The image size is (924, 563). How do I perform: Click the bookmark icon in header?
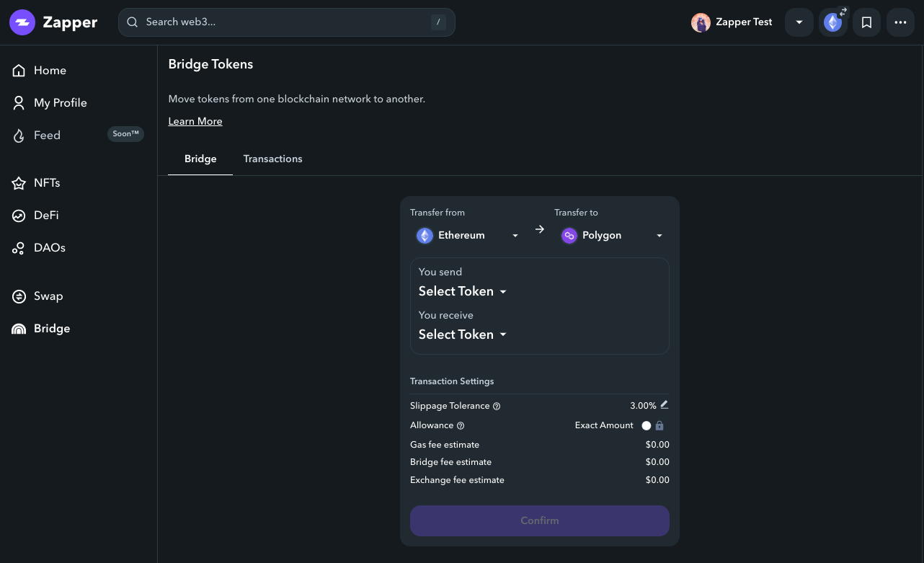pyautogui.click(x=866, y=22)
